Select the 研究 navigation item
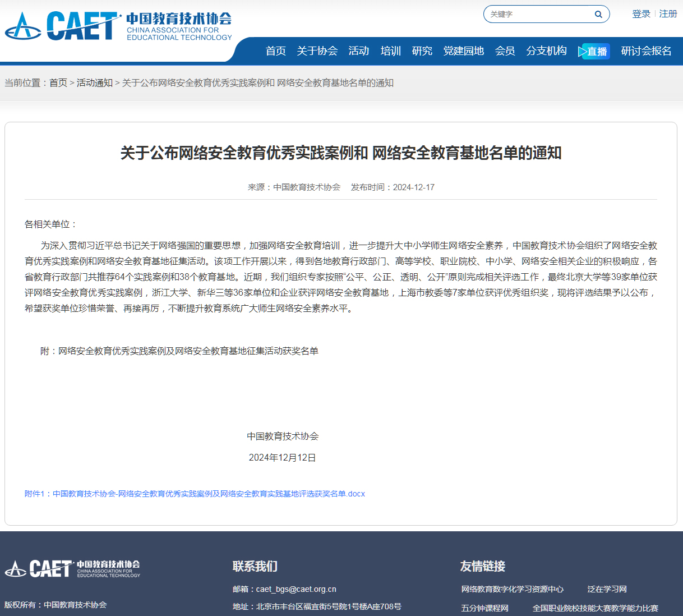Screen dimensions: 683x616 tap(422, 51)
